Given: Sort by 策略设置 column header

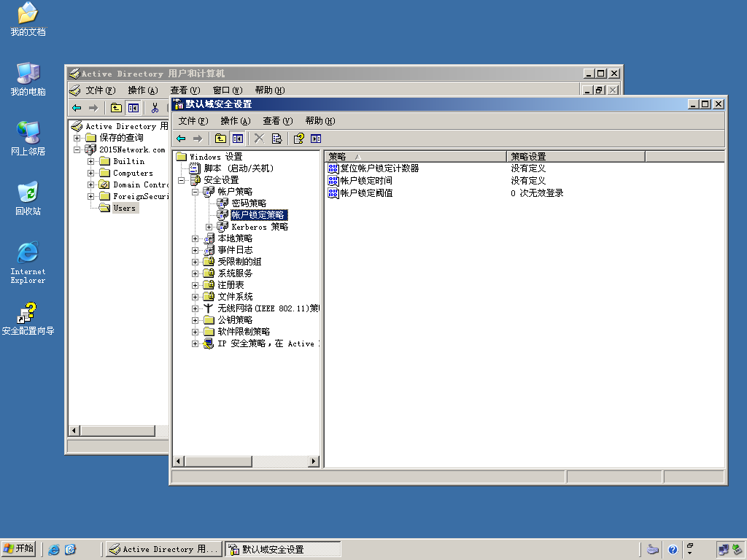Looking at the screenshot, I should (x=576, y=157).
